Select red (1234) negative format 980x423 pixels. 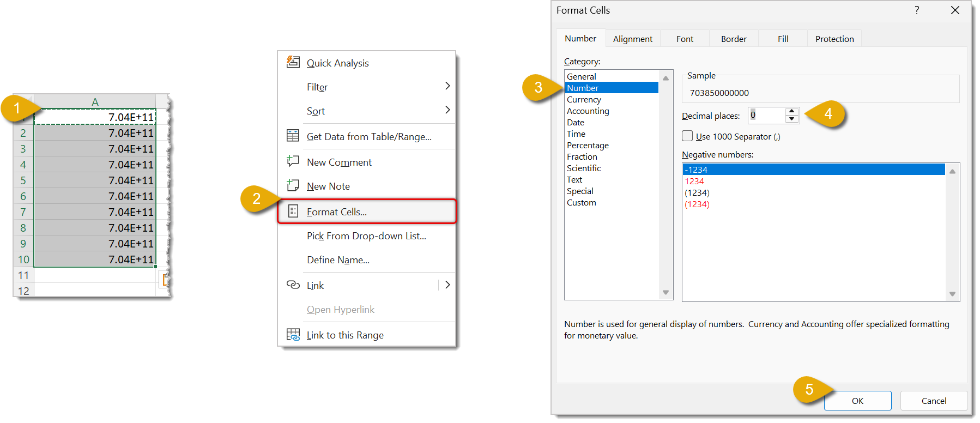pos(814,204)
